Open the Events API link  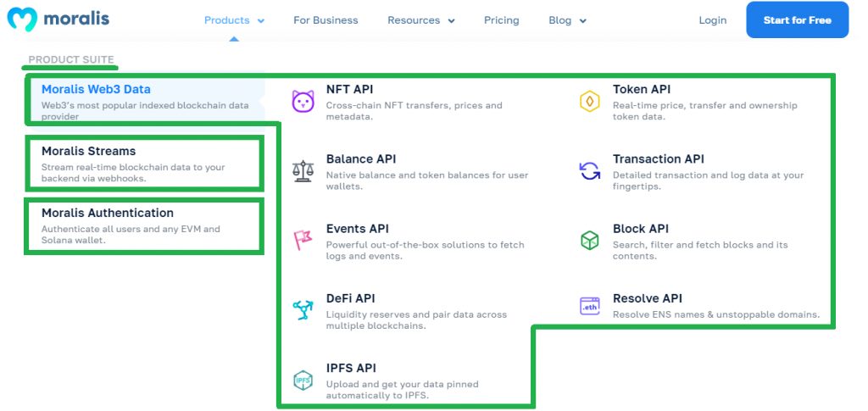(x=357, y=229)
